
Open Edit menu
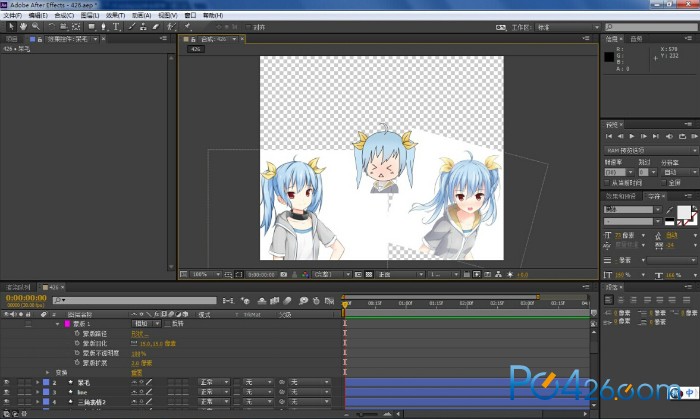click(38, 15)
